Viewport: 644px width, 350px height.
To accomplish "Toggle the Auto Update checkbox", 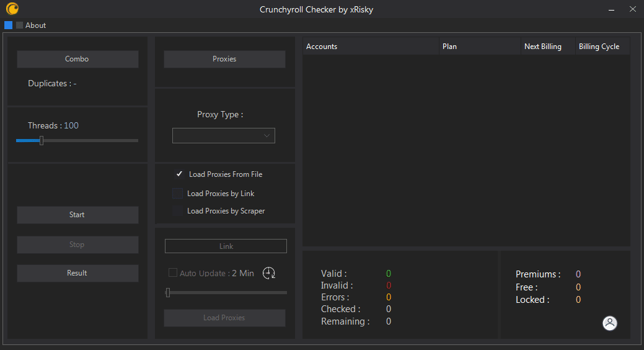I will (173, 272).
